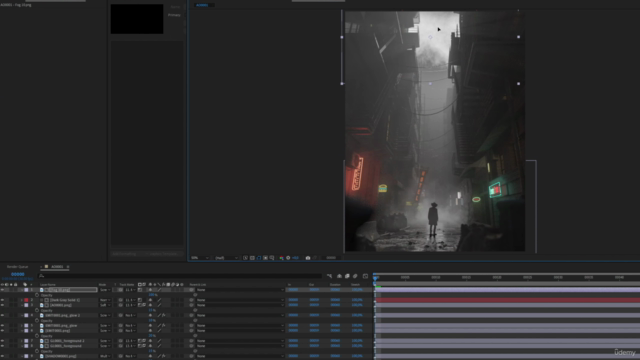The width and height of the screenshot is (640, 360).
Task: Click the Stretch value for Fog layer
Action: 357,290
